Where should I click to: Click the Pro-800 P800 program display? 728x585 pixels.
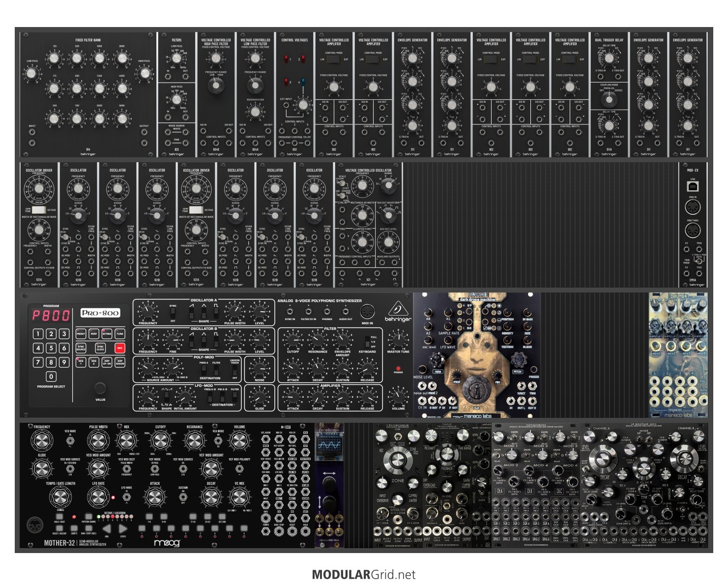pyautogui.click(x=51, y=316)
